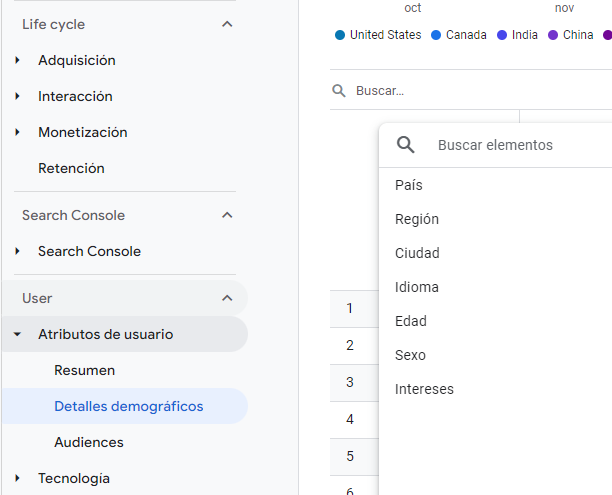The width and height of the screenshot is (612, 495).
Task: Click the China legend color dot
Action: coord(553,35)
